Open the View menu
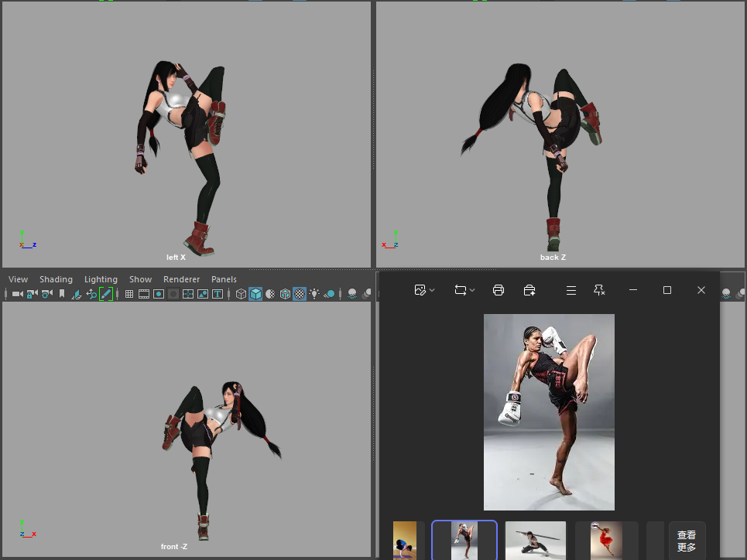This screenshot has width=747, height=560. tap(18, 279)
